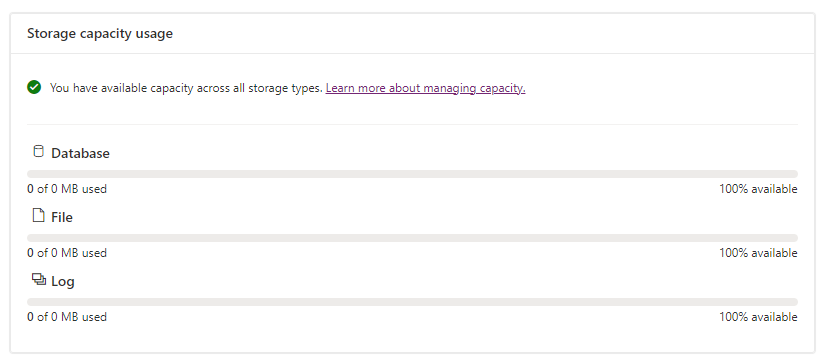The height and width of the screenshot is (364, 825).
Task: Click the Database storage progress bar
Action: (x=412, y=174)
